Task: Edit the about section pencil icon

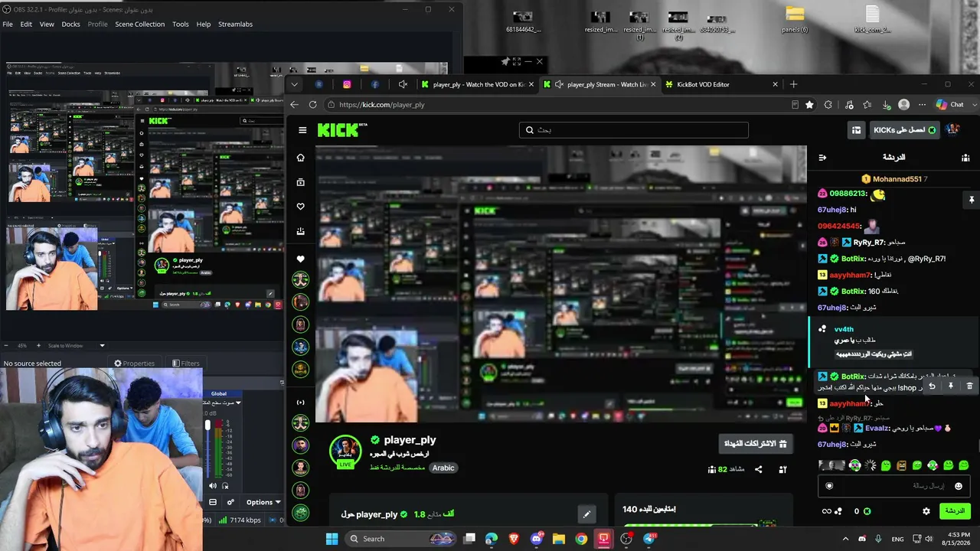Action: [x=586, y=514]
